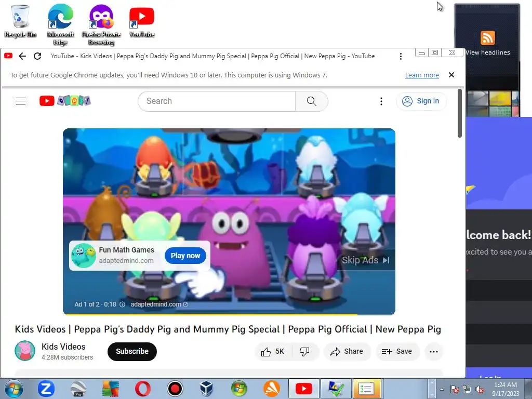The height and width of the screenshot is (399, 532).
Task: Open the red record-button app in taskbar
Action: [x=175, y=389]
